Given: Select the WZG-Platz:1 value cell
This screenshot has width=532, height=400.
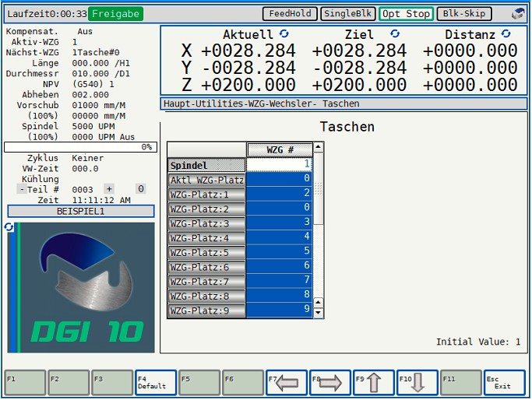Looking at the screenshot, I should pyautogui.click(x=279, y=194).
